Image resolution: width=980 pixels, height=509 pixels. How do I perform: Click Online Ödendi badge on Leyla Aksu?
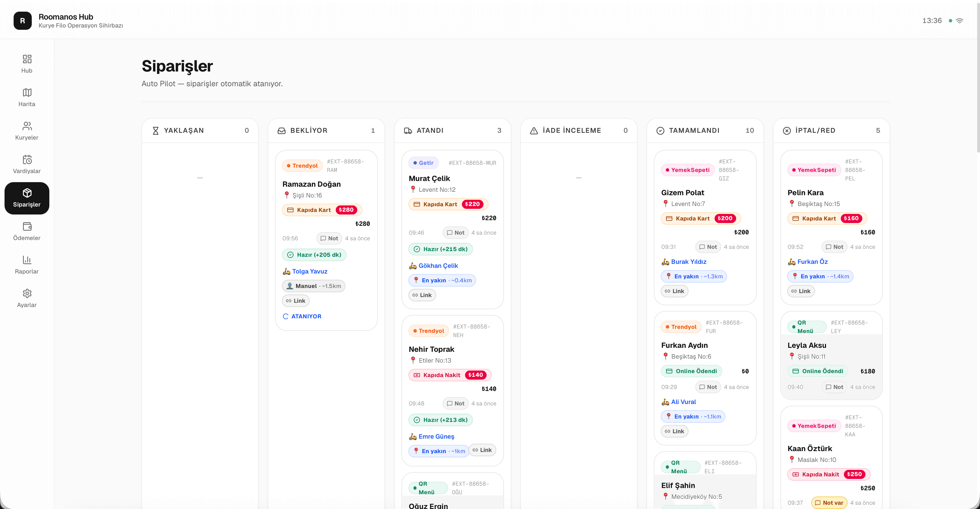click(x=818, y=371)
